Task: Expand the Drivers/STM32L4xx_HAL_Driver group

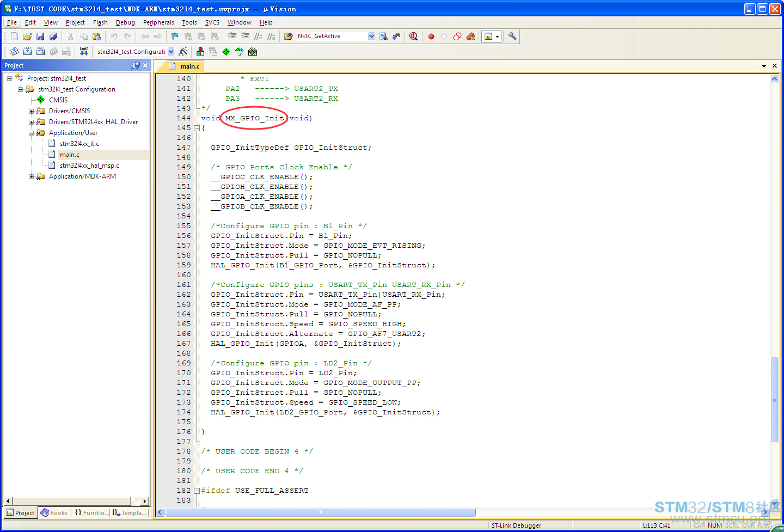Action: click(31, 122)
